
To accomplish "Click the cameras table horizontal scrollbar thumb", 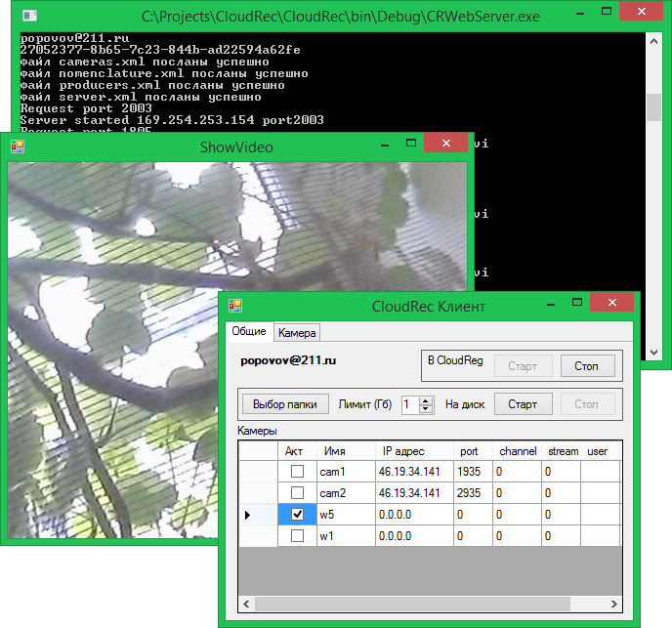I will click(x=413, y=604).
